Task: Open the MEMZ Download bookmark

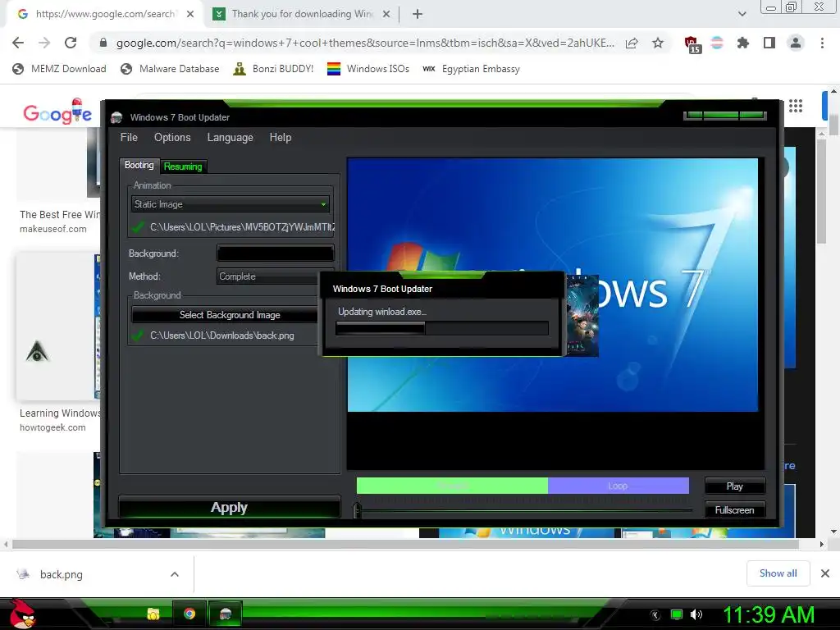Action: click(59, 69)
